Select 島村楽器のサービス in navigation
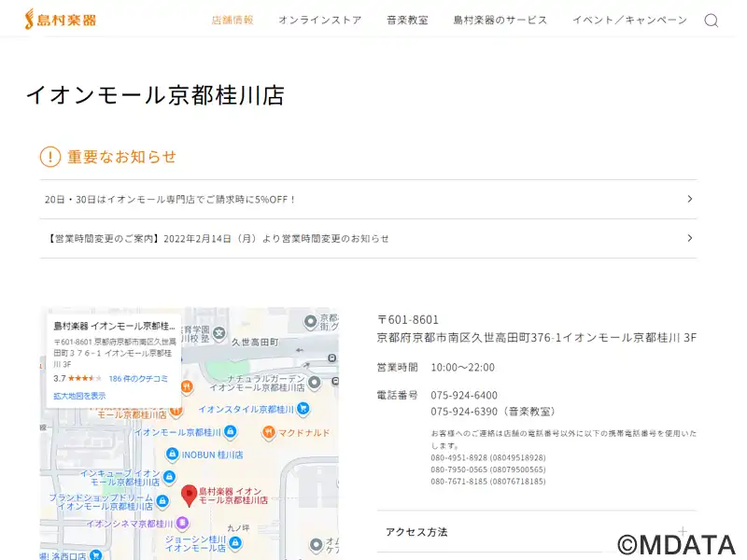The width and height of the screenshot is (747, 560). pyautogui.click(x=500, y=21)
